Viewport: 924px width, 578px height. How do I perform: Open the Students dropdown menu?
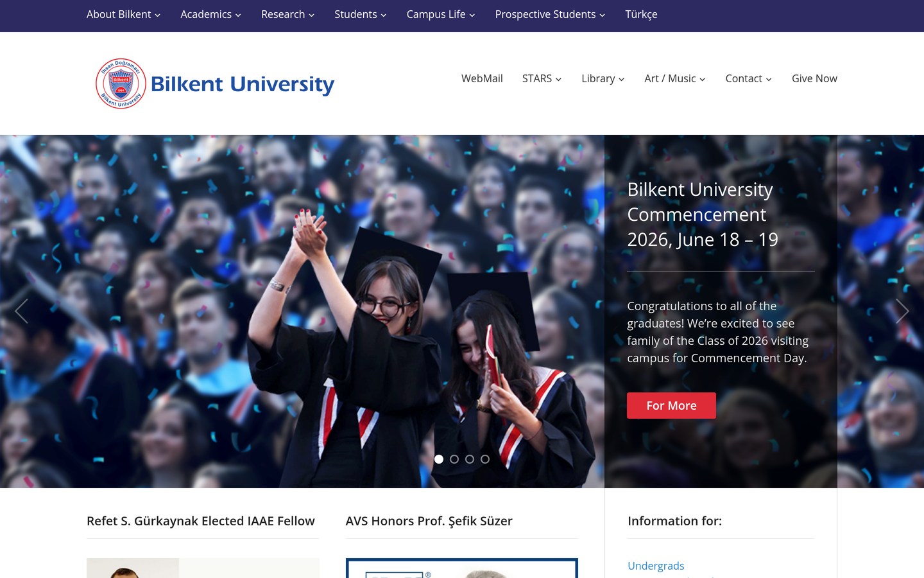click(360, 14)
